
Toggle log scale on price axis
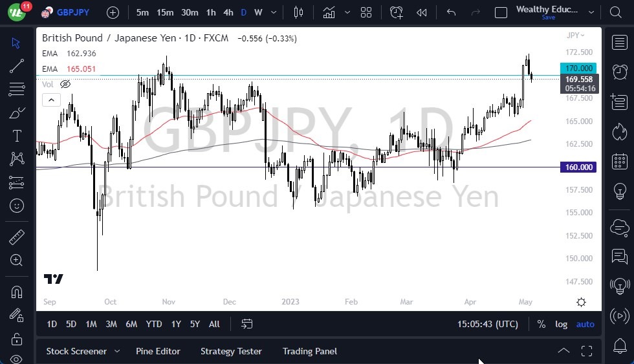(561, 324)
